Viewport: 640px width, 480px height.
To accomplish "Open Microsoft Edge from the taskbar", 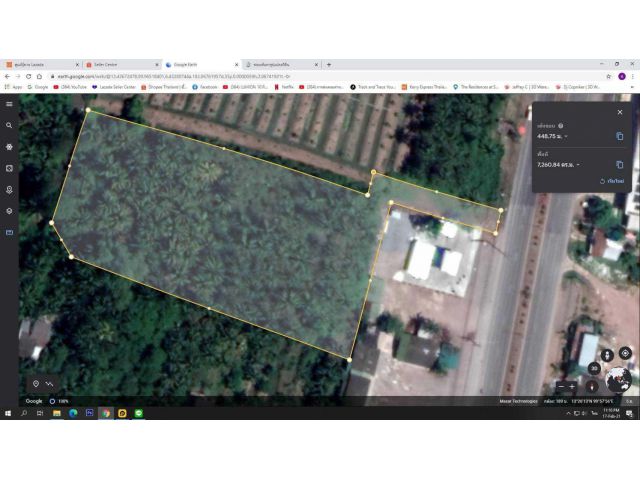I will click(73, 413).
